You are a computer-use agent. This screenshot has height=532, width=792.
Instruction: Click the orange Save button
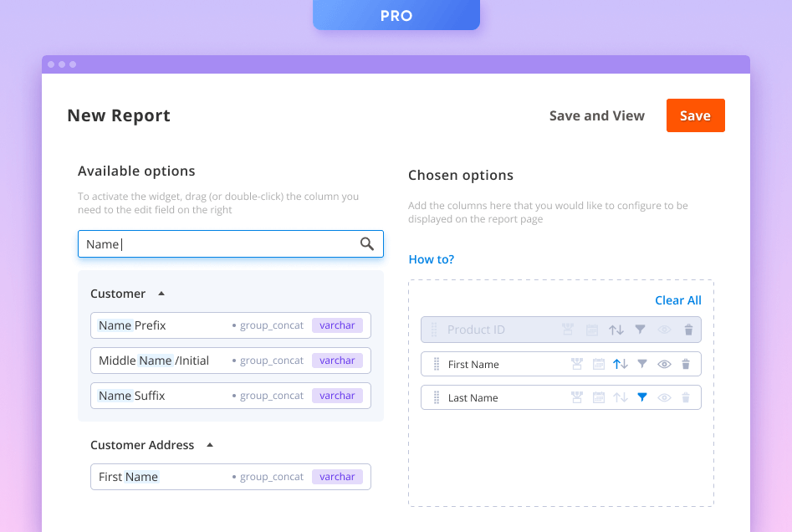coord(695,115)
